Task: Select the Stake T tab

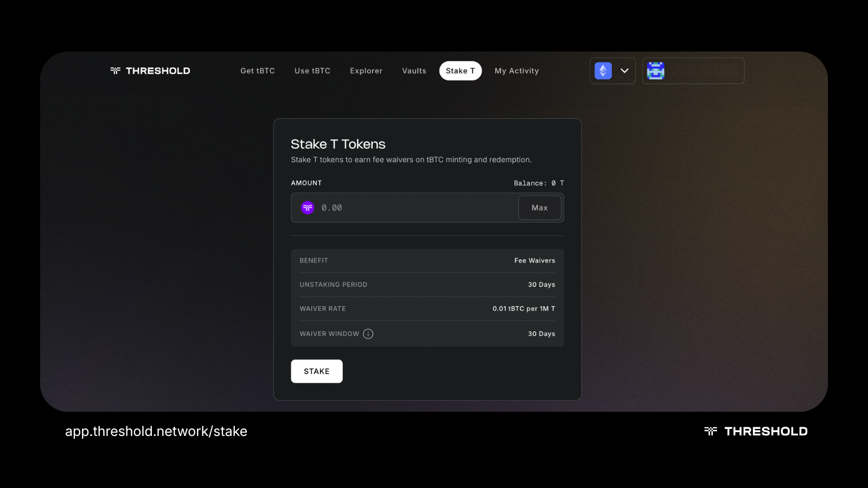Action: click(x=460, y=70)
